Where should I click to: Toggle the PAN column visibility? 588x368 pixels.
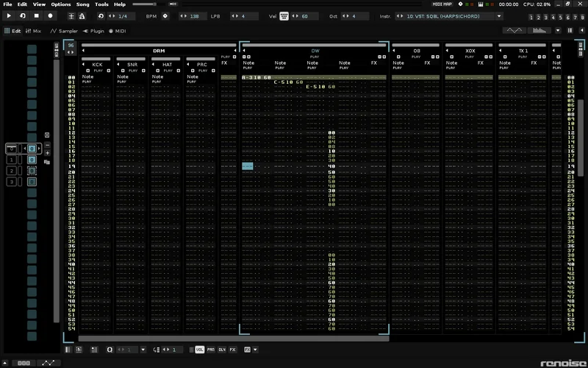[x=211, y=350]
